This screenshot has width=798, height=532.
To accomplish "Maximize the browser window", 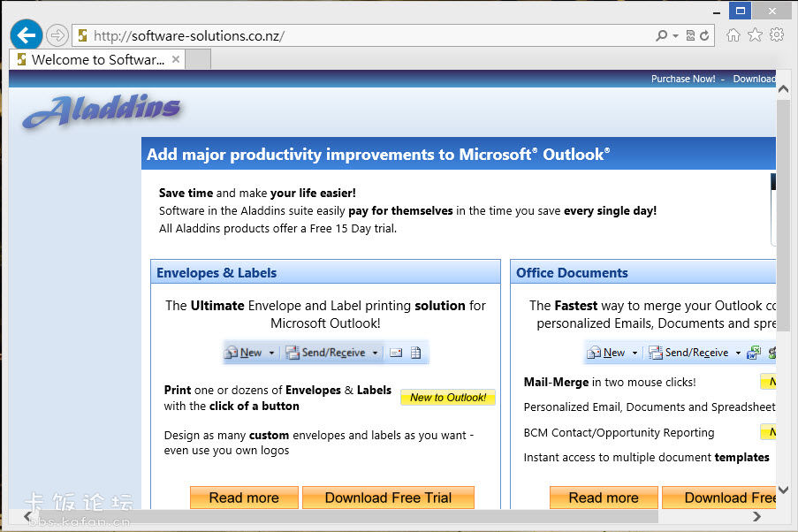I will tap(741, 11).
